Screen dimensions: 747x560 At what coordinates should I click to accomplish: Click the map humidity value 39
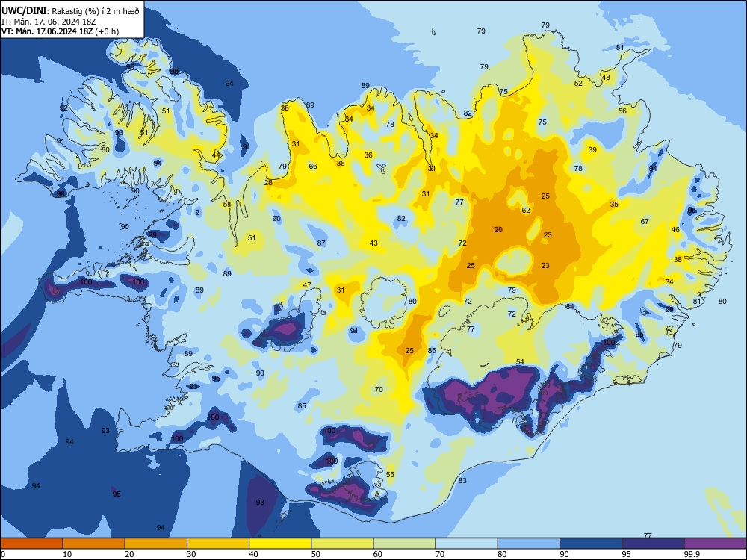click(592, 149)
